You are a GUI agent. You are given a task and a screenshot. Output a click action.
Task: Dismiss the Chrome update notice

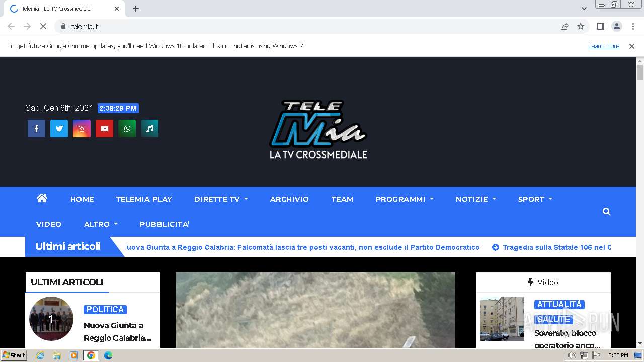pos(632,46)
